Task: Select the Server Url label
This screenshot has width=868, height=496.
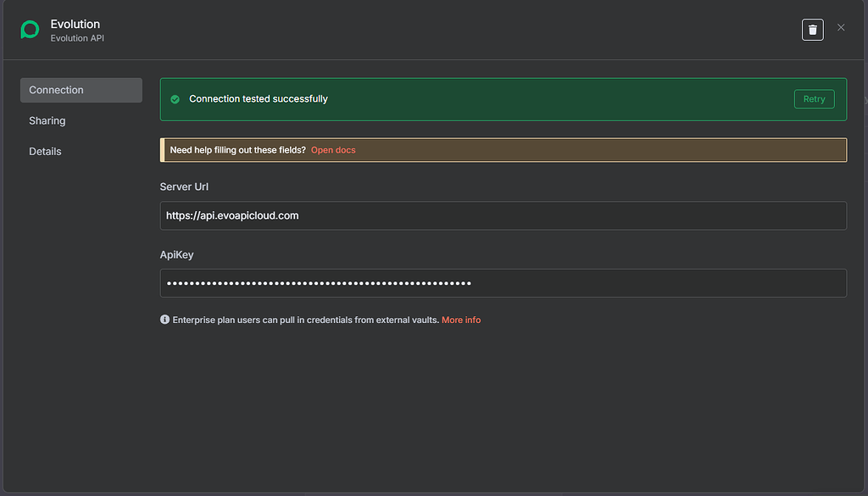Action: pos(184,187)
